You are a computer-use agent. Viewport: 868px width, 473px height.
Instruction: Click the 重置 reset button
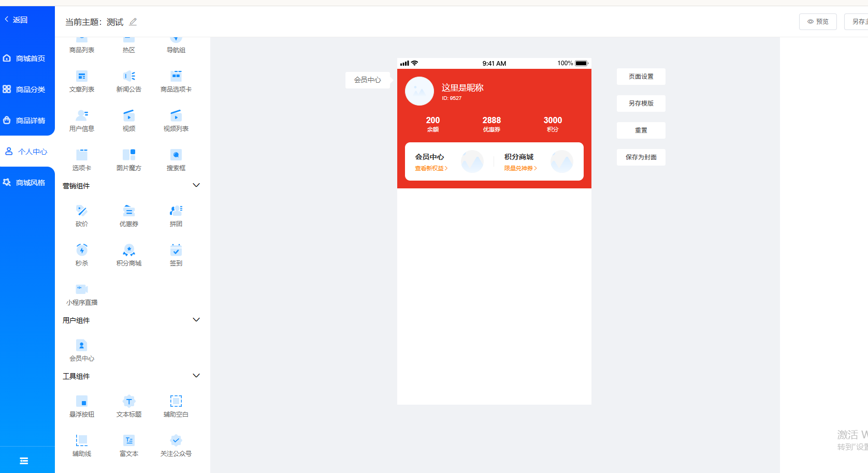point(641,130)
